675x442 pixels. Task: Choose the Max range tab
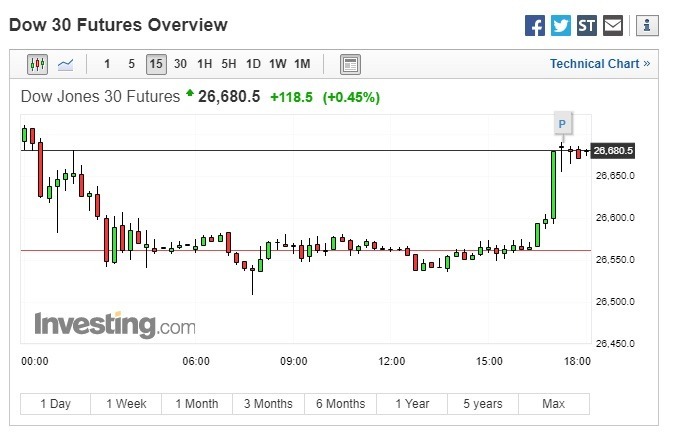554,404
